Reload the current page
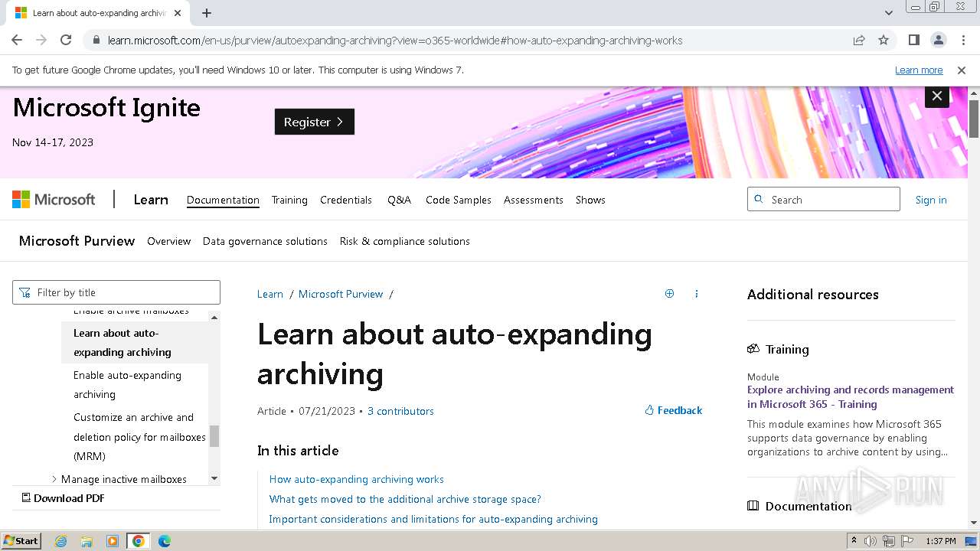This screenshot has width=980, height=551. pos(66,40)
